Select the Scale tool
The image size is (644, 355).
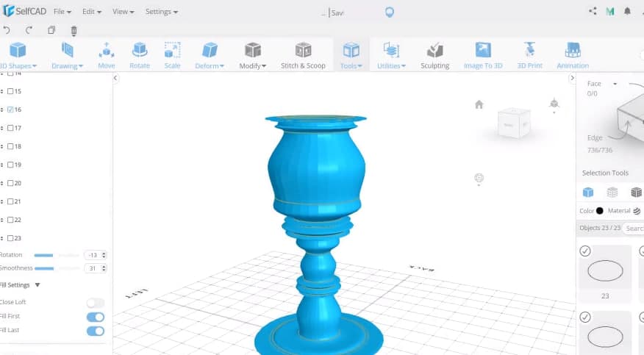click(x=173, y=56)
